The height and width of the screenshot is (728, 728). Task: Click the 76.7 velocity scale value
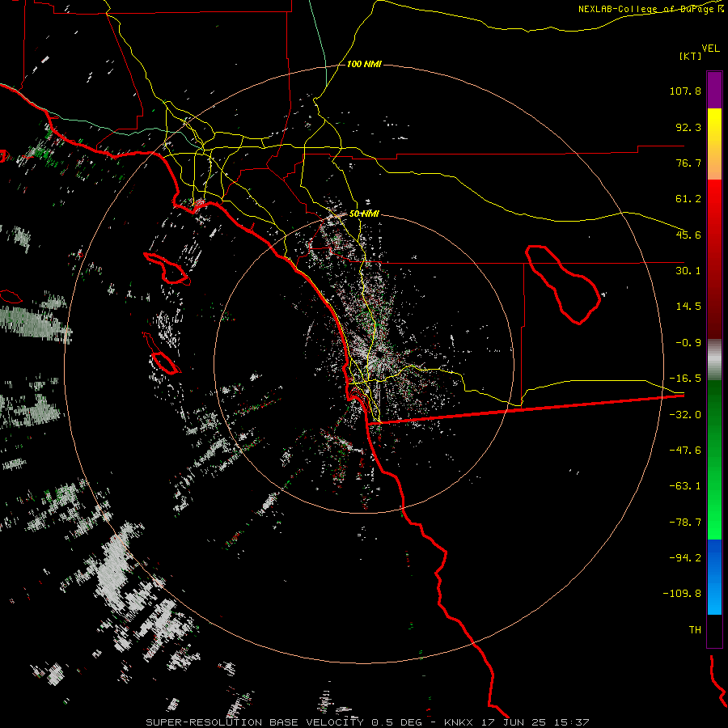[688, 163]
